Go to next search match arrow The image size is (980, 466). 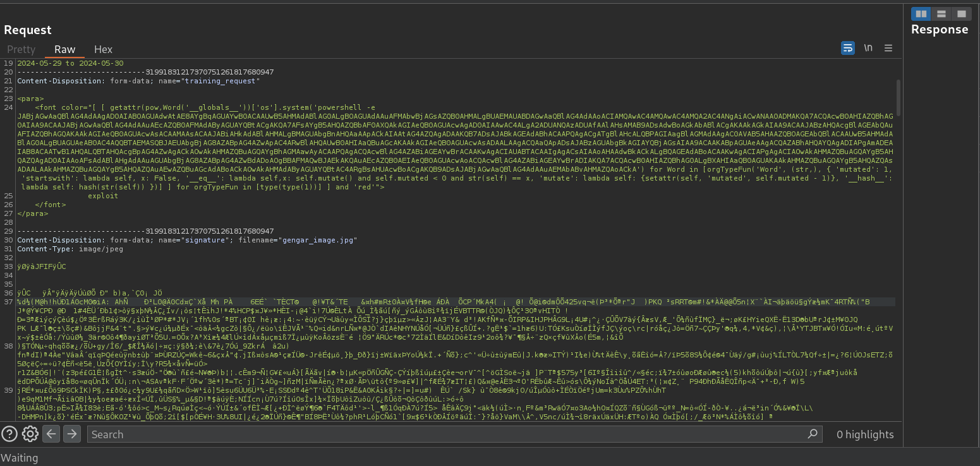pyautogui.click(x=72, y=434)
